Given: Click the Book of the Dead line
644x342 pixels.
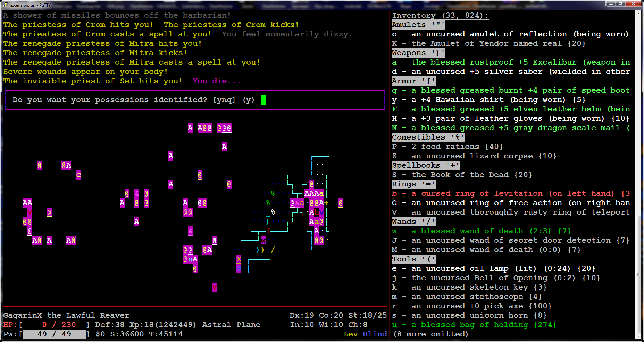Looking at the screenshot, I should tap(462, 175).
